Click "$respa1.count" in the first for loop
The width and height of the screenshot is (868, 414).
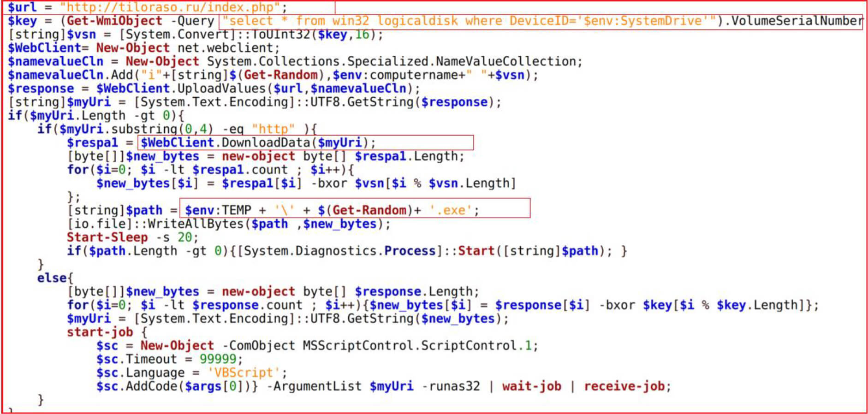[x=240, y=170]
